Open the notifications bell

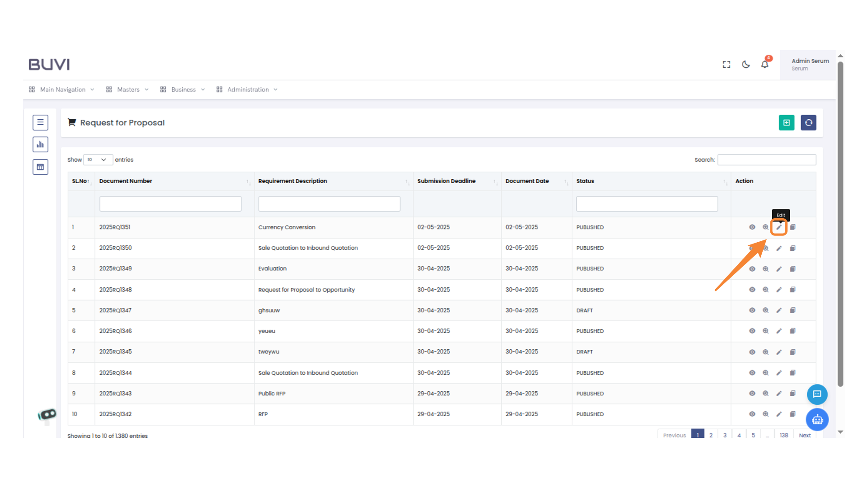(x=764, y=65)
